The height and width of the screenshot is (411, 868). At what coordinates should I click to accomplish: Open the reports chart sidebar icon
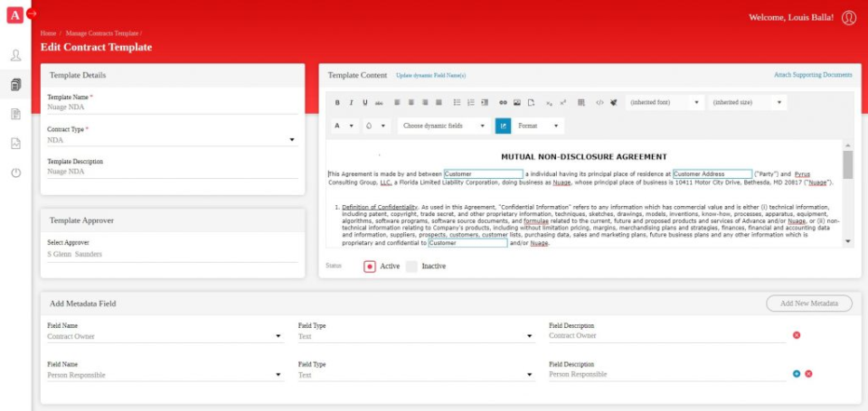[x=15, y=144]
